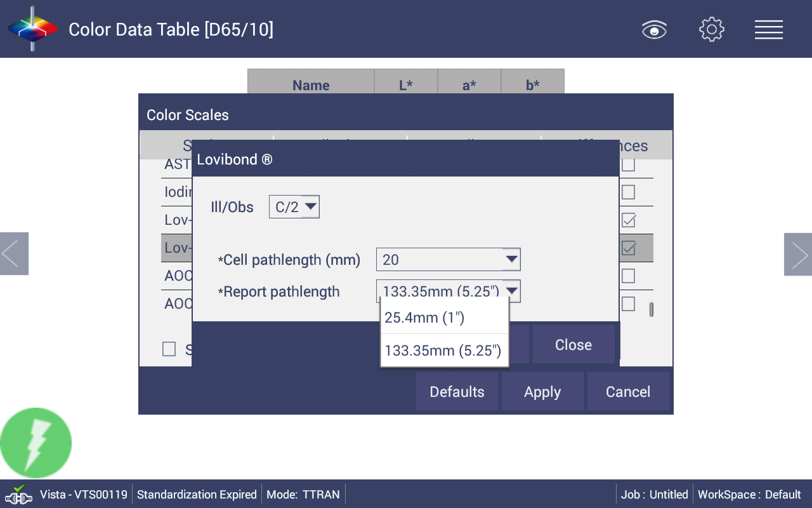This screenshot has height=508, width=812.
Task: Collapse the Report pathlength dropdown
Action: tap(511, 291)
